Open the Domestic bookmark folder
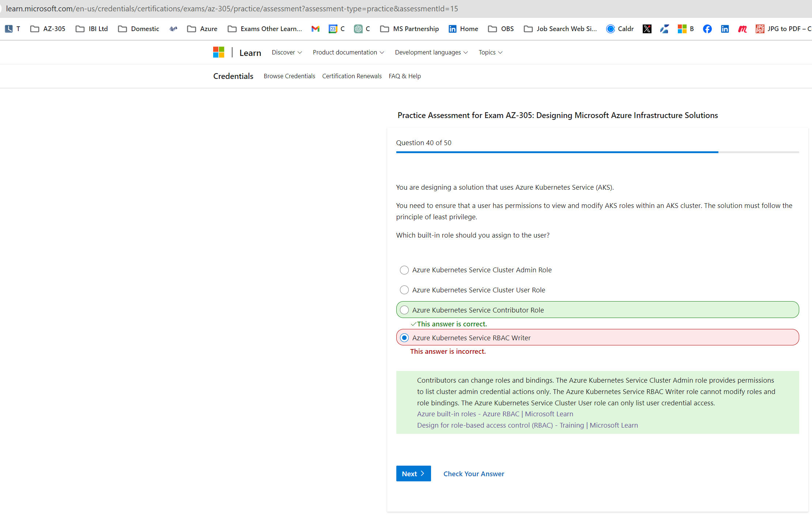Viewport: 812px width, 519px height. pos(139,29)
